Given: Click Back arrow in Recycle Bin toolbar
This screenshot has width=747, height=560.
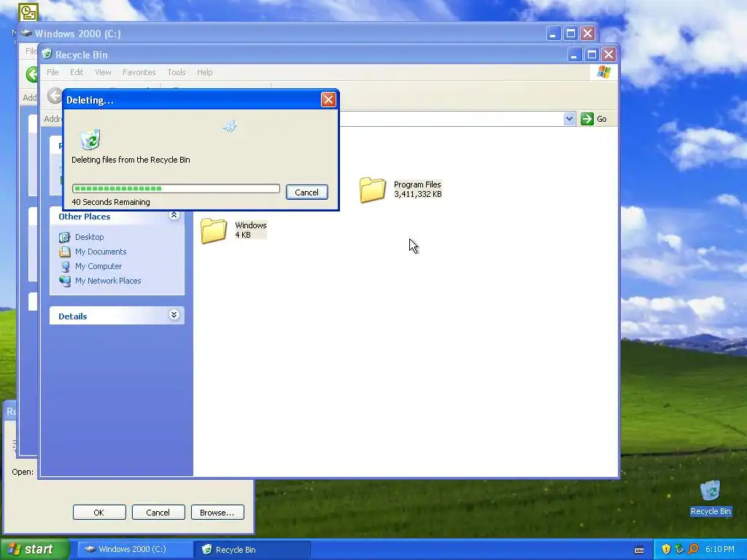Looking at the screenshot, I should tap(54, 96).
